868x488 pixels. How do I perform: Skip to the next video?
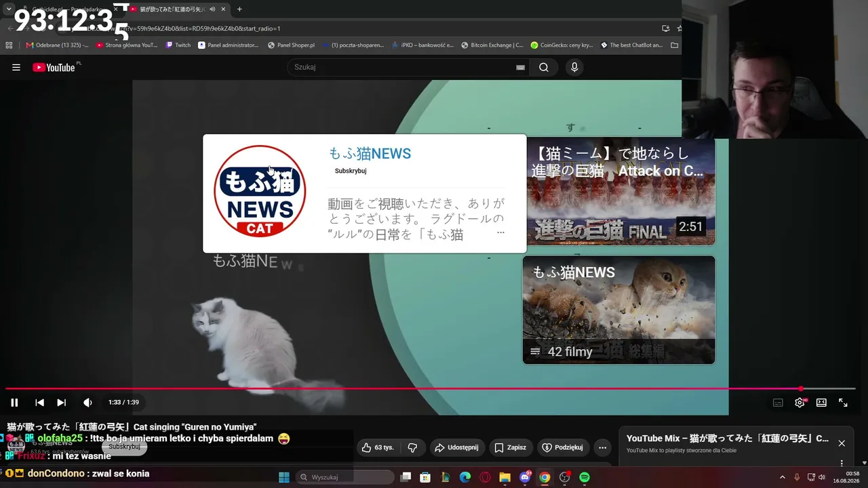[x=61, y=403]
